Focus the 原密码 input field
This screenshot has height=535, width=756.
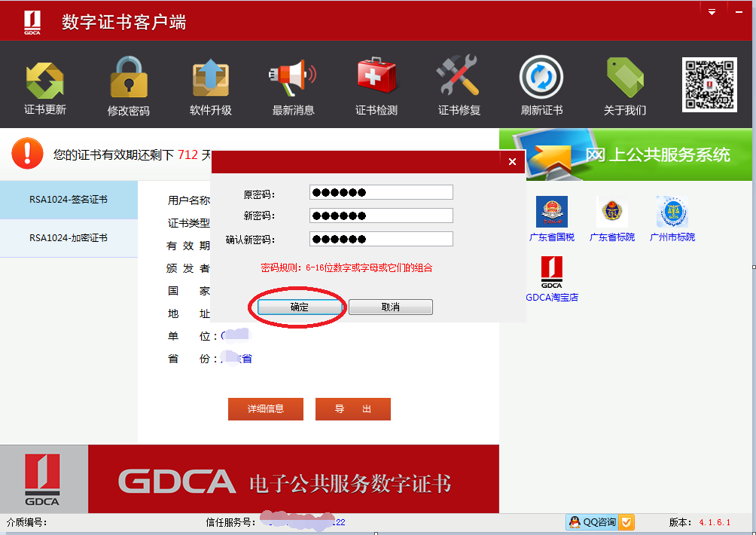[x=381, y=192]
